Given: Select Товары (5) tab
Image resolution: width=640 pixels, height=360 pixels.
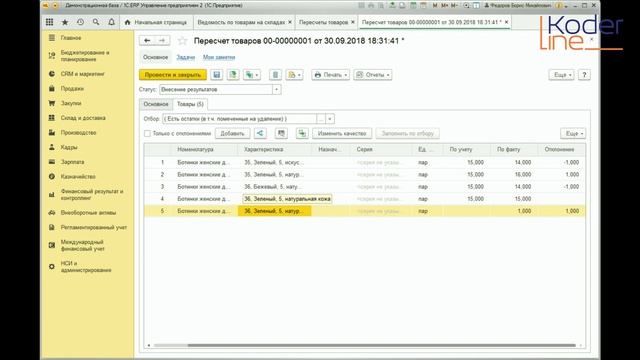Looking at the screenshot, I should tap(190, 104).
